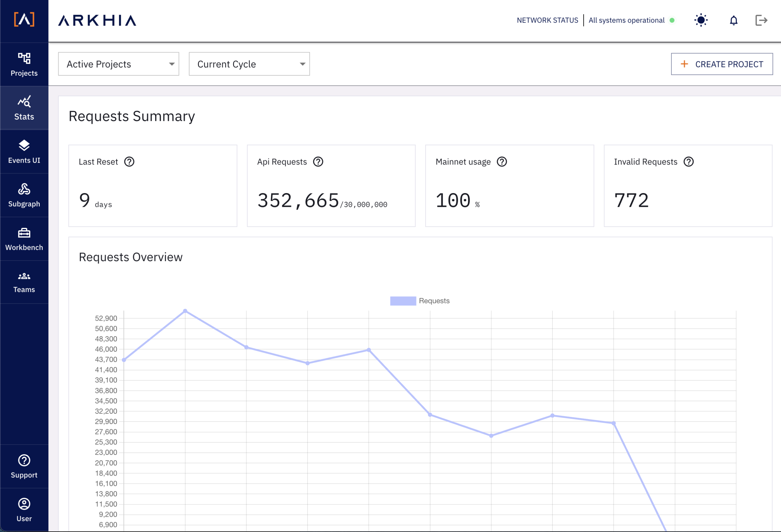This screenshot has width=781, height=532.
Task: Click the help icon by Invalid Requests
Action: (688, 162)
